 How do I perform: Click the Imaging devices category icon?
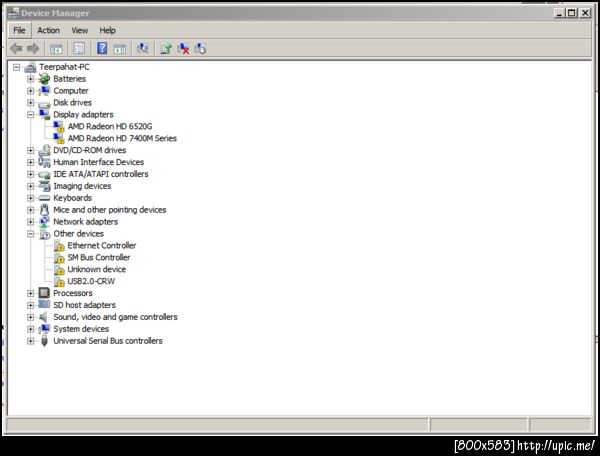pyautogui.click(x=44, y=186)
